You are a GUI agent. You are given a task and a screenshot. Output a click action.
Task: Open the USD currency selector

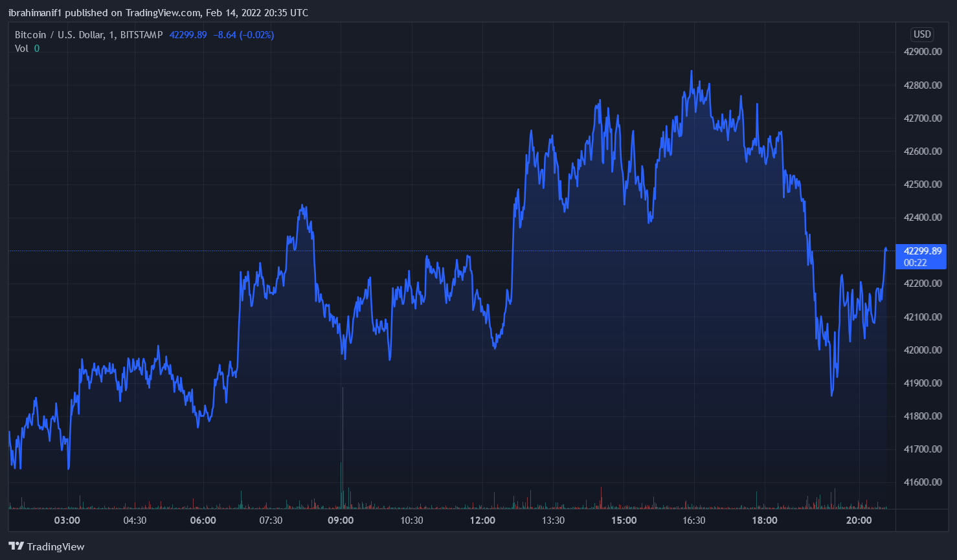[x=921, y=35]
